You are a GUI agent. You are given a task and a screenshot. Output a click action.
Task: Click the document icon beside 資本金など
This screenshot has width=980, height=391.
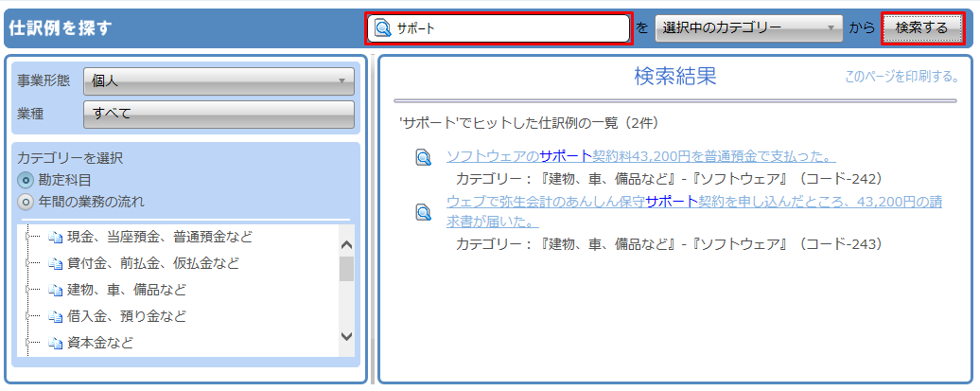[x=56, y=344]
